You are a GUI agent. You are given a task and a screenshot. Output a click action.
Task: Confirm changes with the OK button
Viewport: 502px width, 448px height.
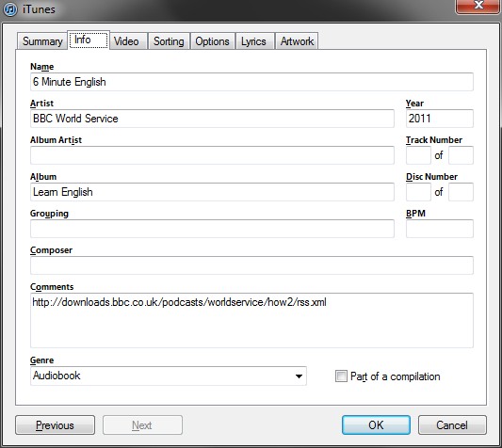(376, 425)
